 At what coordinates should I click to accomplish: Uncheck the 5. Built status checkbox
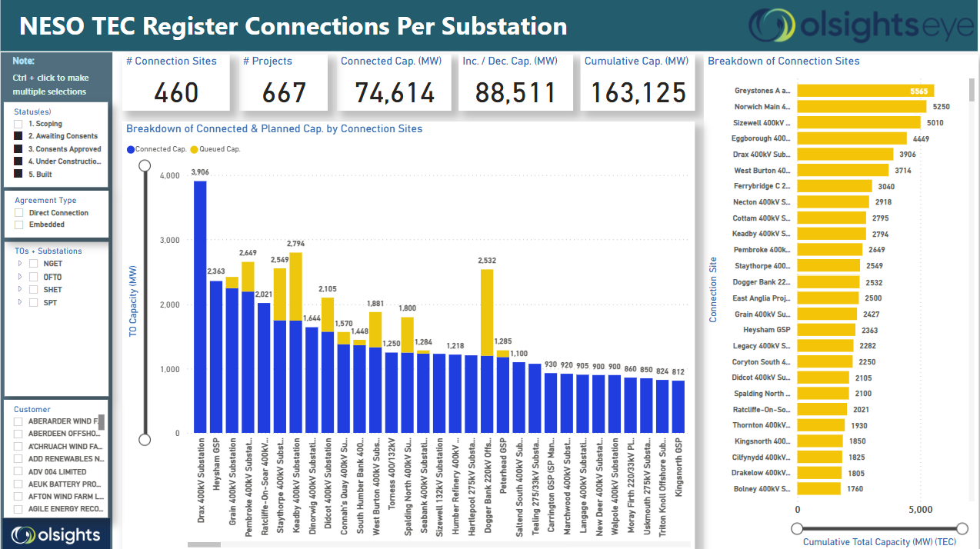coord(18,175)
